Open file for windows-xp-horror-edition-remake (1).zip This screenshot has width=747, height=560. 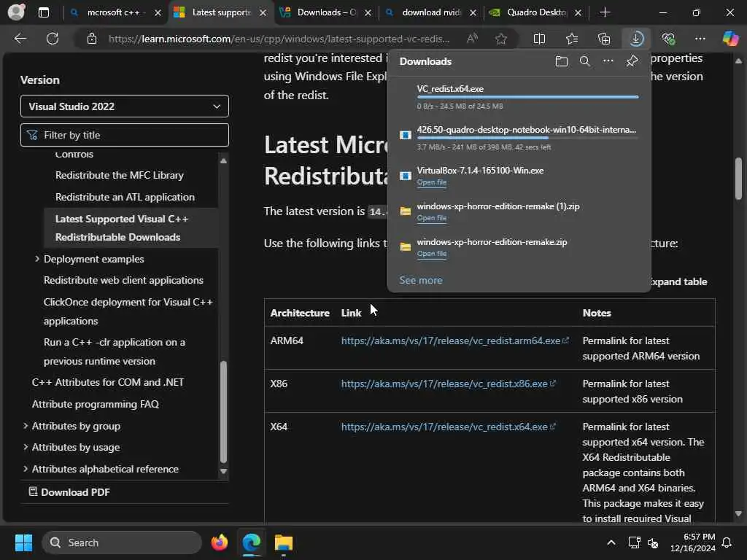click(x=432, y=217)
